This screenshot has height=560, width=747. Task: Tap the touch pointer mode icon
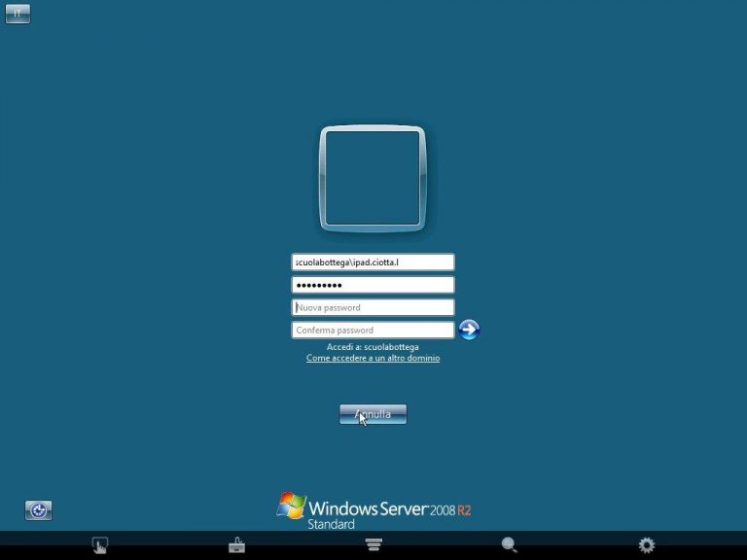(100, 544)
